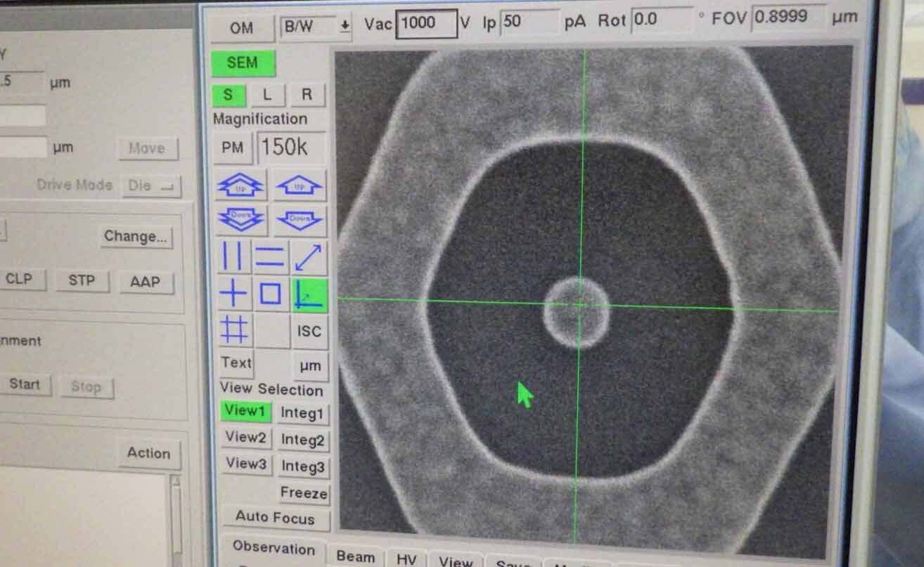The height and width of the screenshot is (567, 924).
Task: Toggle the green SEM mode button
Action: 243,63
